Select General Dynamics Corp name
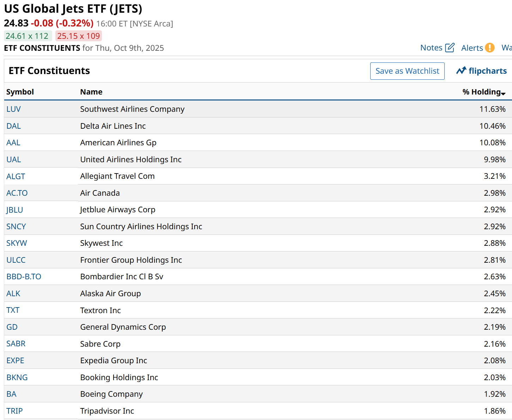The image size is (512, 420). click(123, 327)
